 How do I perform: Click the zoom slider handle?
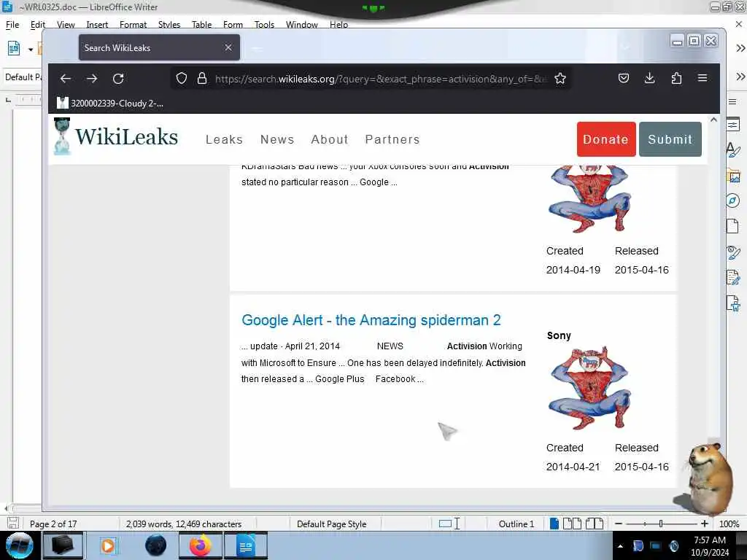(x=661, y=524)
